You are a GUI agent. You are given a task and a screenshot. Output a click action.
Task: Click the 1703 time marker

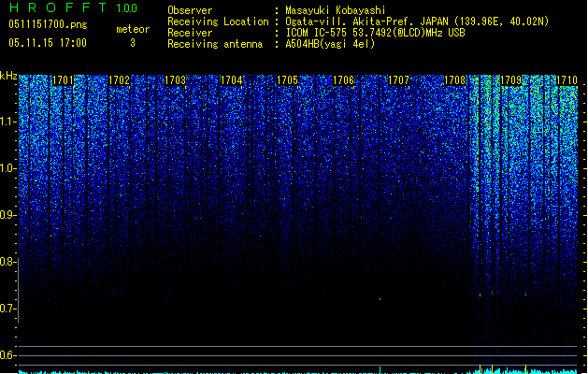pos(175,80)
